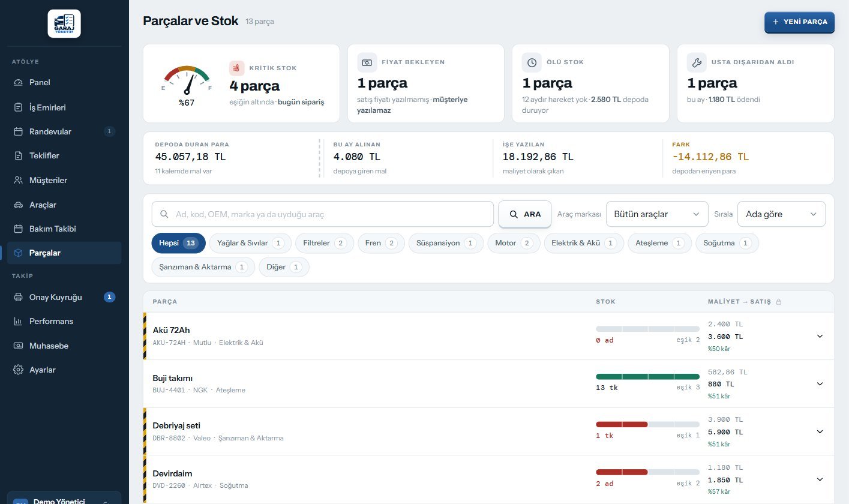Filter by Diğer category

[284, 267]
